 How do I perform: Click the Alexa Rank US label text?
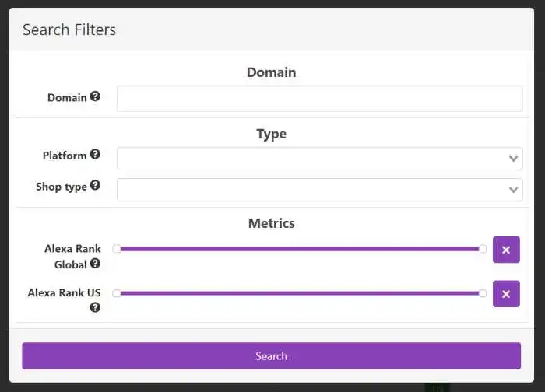(x=64, y=293)
